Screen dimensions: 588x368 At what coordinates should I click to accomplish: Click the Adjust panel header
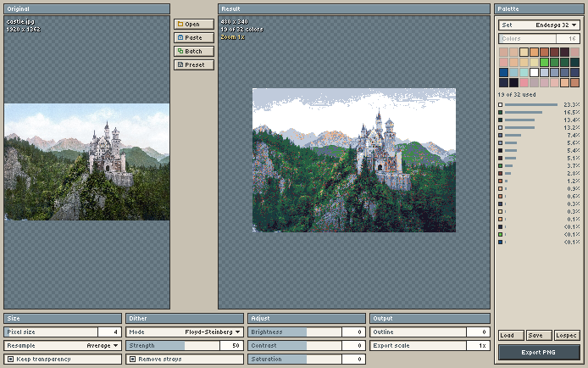coord(307,319)
